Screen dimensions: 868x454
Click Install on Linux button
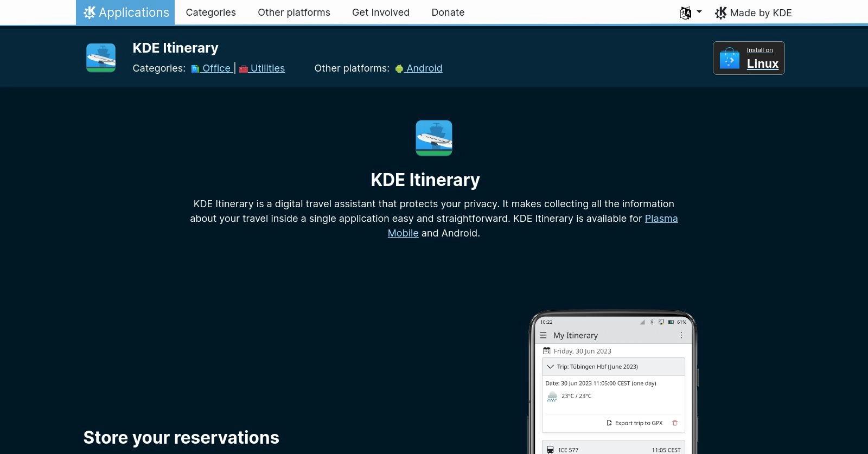click(749, 58)
